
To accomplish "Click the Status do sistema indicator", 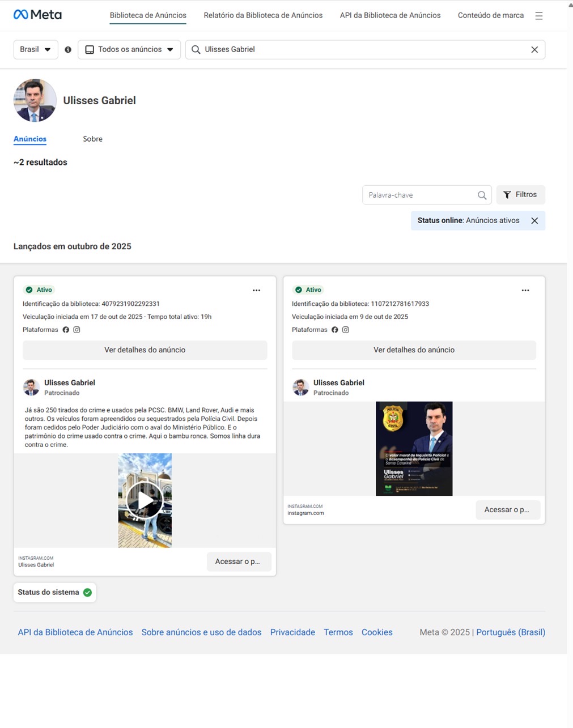I will click(x=55, y=593).
